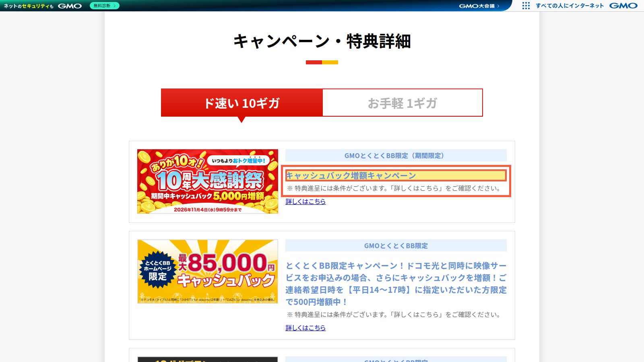Open the 10周年大感謝祭 campaign banner
The width and height of the screenshot is (644, 362).
click(x=208, y=181)
